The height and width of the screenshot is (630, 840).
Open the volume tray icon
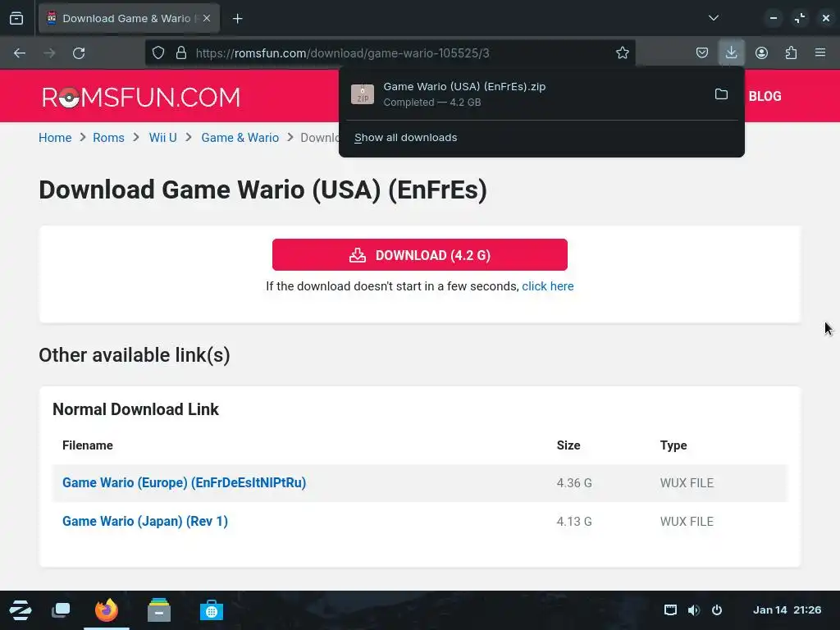pos(694,610)
